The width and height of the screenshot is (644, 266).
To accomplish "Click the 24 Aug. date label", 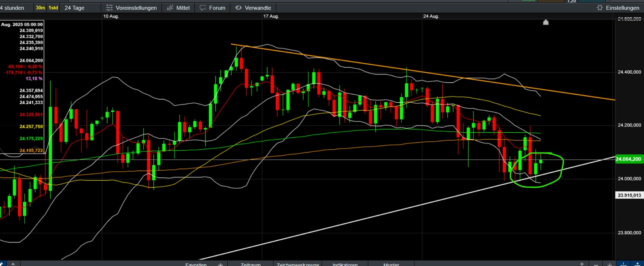I will coord(431,16).
